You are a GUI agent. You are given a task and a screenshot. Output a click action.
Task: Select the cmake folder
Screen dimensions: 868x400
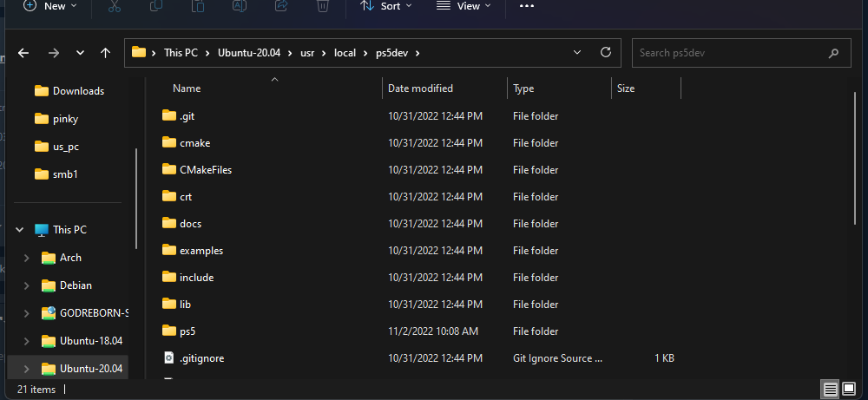click(194, 143)
